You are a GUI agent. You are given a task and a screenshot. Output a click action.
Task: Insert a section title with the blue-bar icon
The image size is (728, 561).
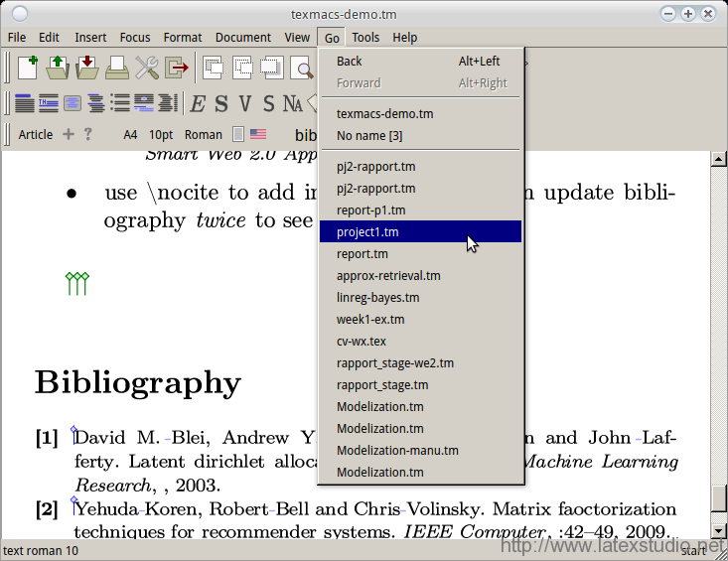coord(25,103)
